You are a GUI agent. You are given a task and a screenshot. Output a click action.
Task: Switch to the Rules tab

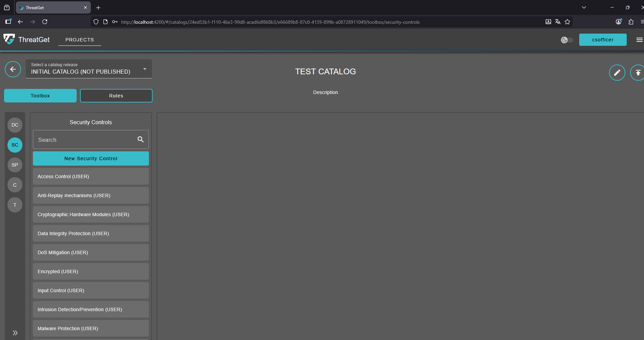116,95
